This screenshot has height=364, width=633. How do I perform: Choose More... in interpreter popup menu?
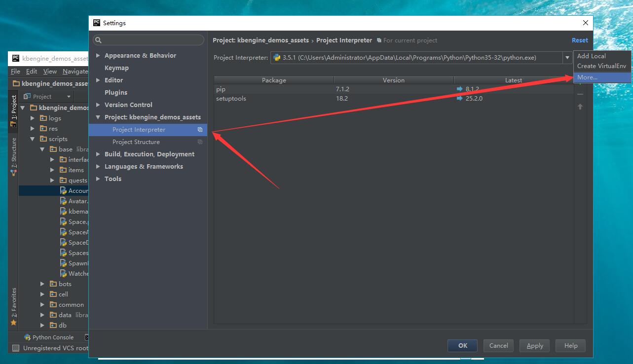[602, 77]
